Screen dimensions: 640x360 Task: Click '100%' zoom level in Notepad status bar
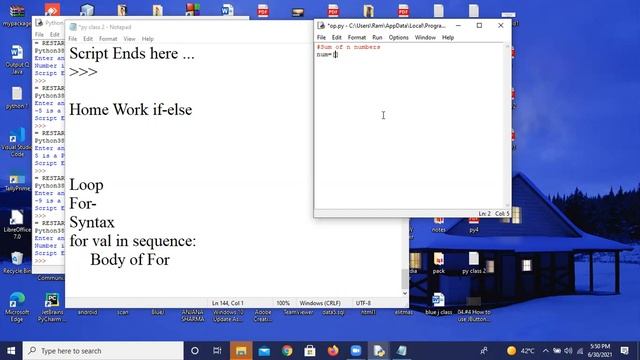tap(283, 303)
